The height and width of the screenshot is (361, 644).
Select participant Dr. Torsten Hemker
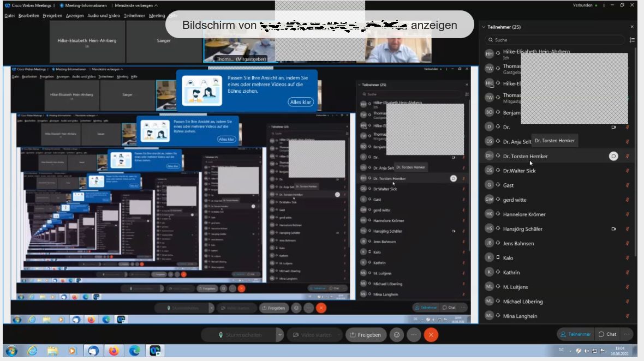click(x=557, y=157)
